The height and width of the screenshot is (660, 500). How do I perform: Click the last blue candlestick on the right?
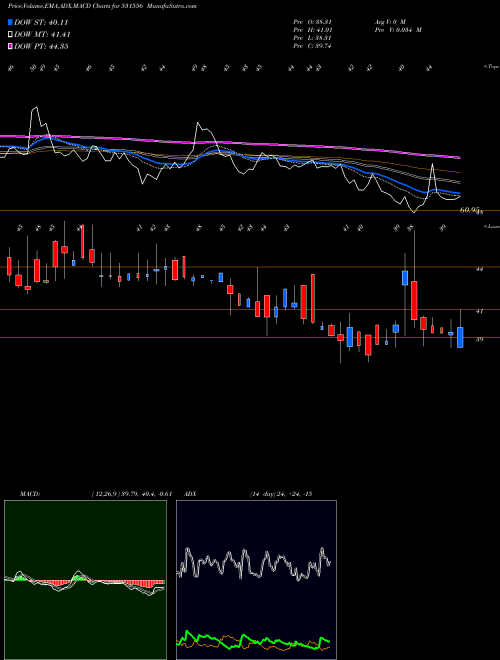tap(460, 337)
